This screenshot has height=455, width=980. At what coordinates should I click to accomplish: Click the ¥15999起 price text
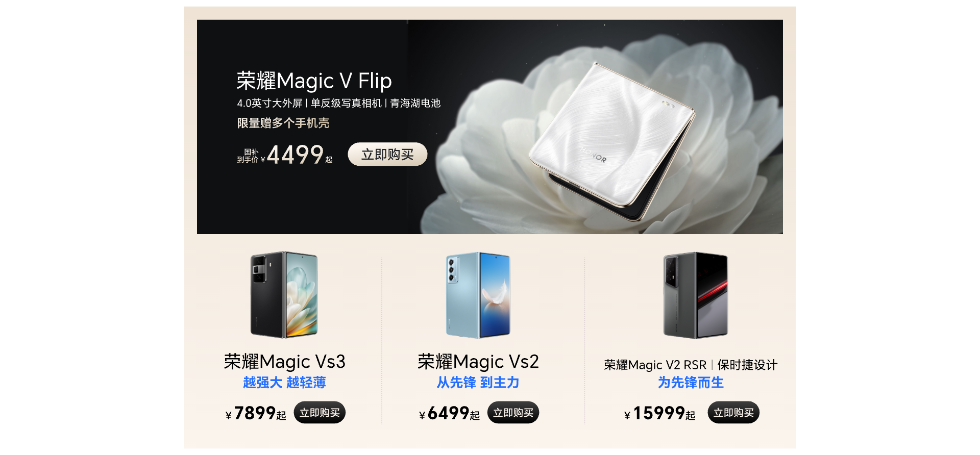click(659, 413)
